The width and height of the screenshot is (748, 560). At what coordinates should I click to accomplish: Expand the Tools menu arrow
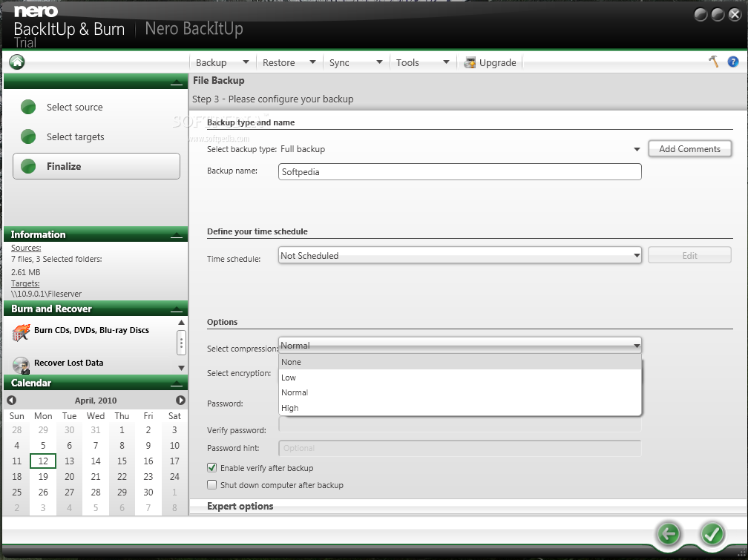(446, 62)
